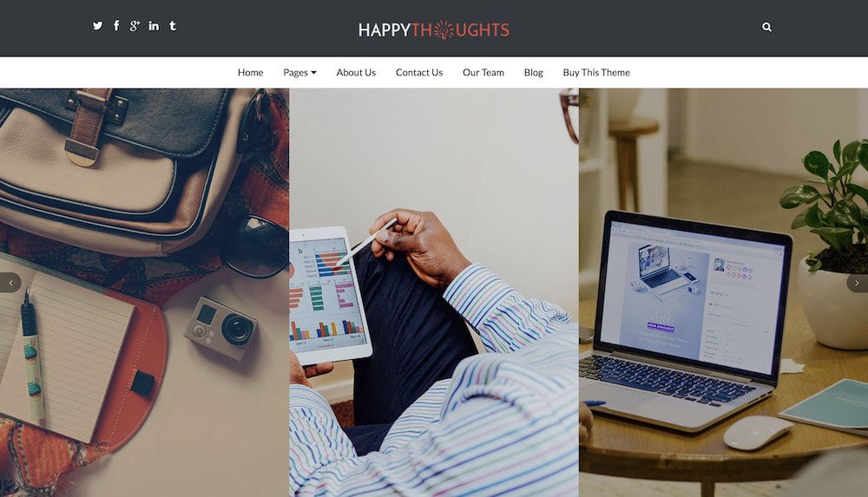Open the Tumblr social icon
Image resolution: width=868 pixels, height=497 pixels.
tap(173, 25)
